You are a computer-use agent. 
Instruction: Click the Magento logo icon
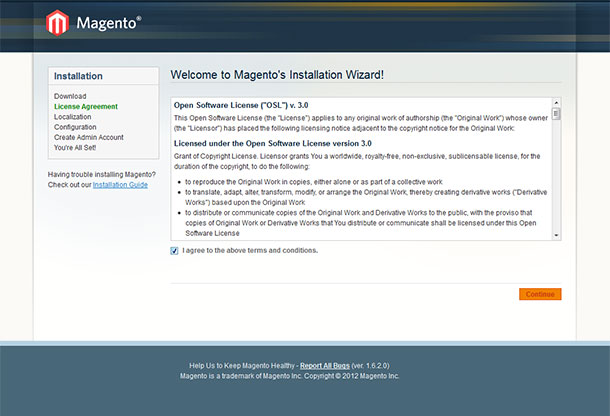coord(57,23)
